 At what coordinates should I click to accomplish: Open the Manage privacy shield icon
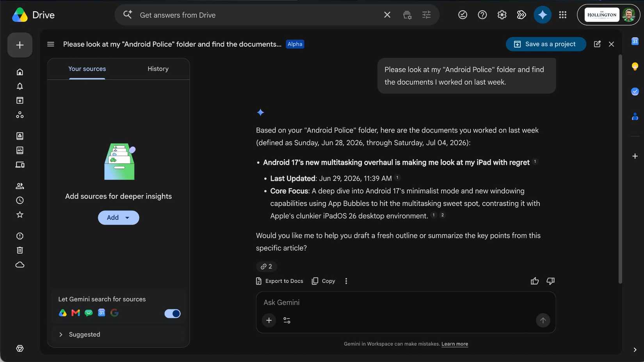20,348
